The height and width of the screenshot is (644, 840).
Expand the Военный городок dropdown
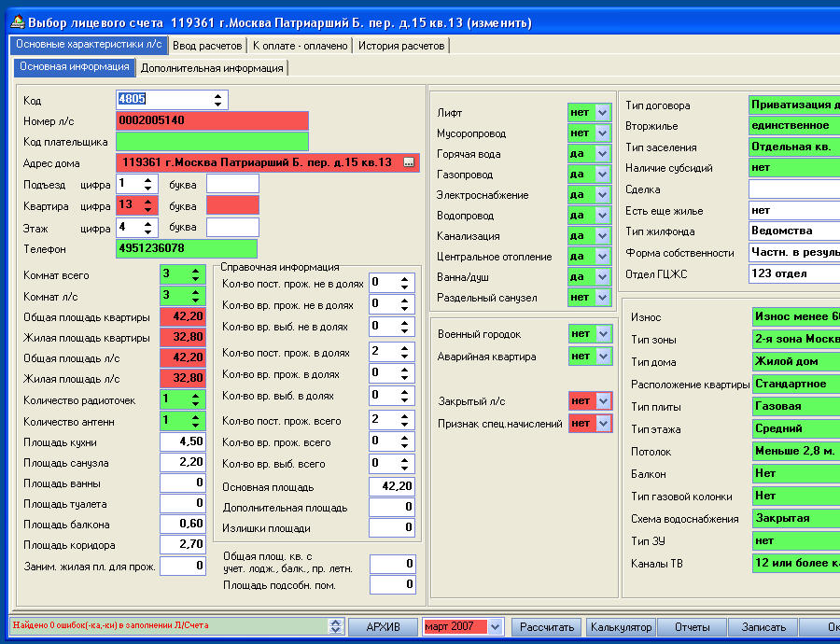click(x=604, y=334)
